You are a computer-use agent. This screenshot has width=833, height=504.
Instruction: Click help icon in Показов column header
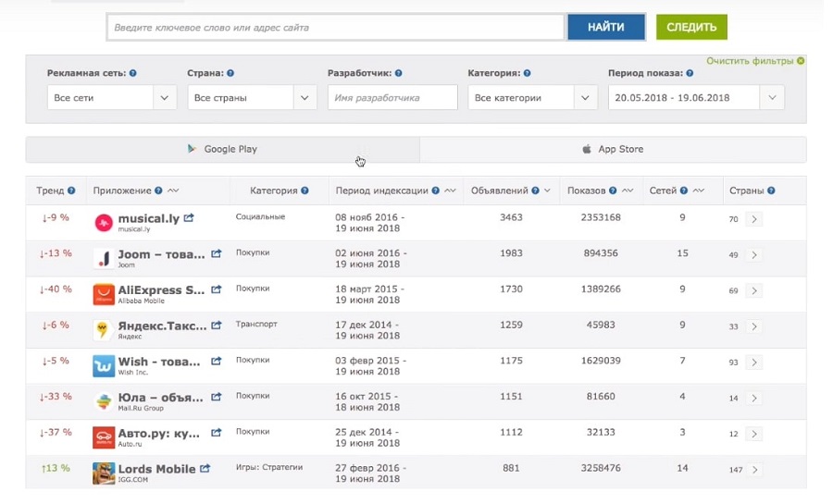(613, 191)
